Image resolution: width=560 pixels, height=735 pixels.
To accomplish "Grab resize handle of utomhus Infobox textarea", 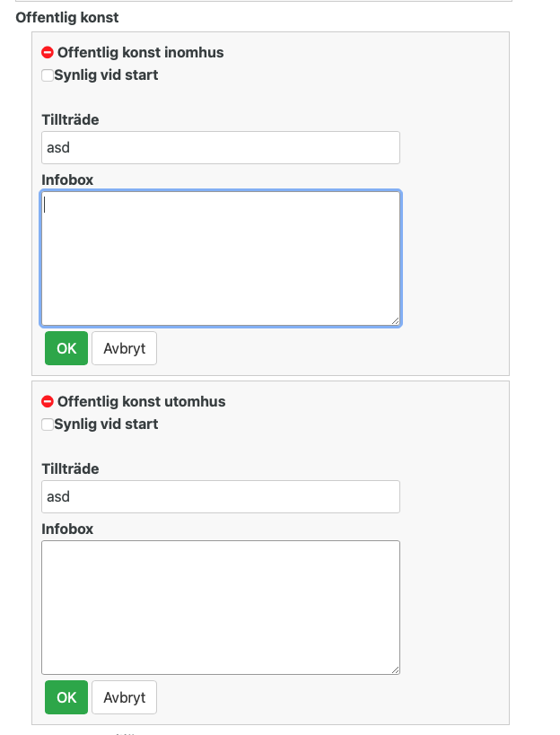I will coord(395,670).
